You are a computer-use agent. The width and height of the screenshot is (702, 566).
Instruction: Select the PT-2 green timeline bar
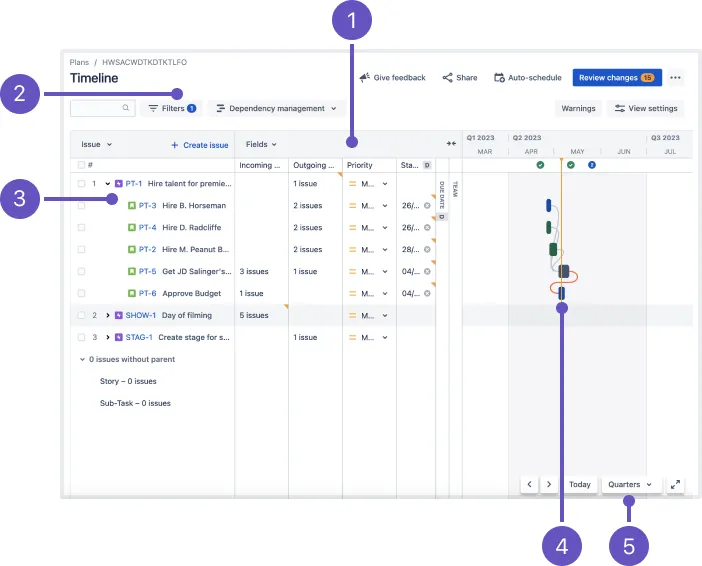coord(553,249)
